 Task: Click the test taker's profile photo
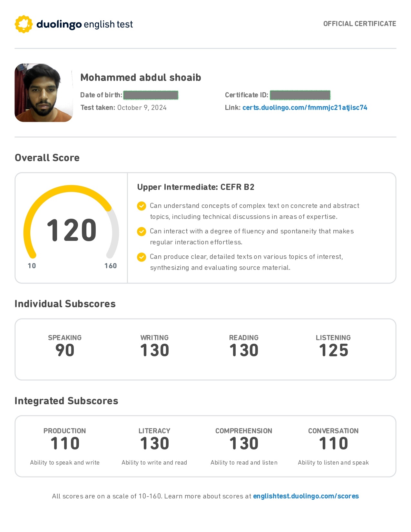(44, 93)
